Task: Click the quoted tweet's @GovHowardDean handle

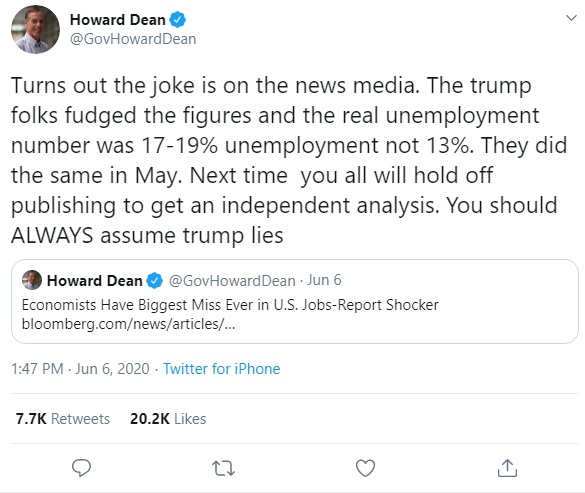Action: coord(232,281)
